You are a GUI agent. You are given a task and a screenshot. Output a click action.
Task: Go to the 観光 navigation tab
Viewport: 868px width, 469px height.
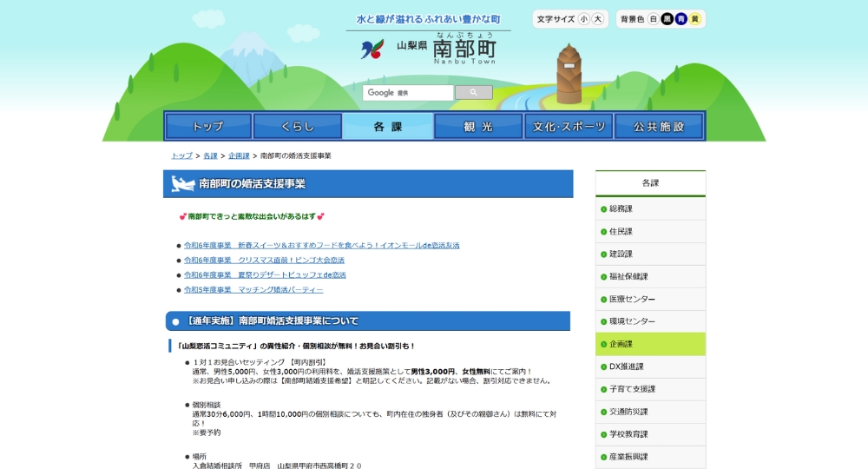[478, 127]
